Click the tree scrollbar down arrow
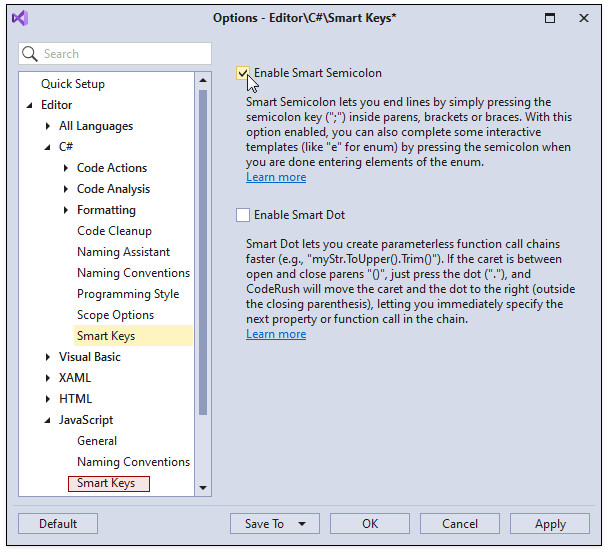 pos(203,488)
